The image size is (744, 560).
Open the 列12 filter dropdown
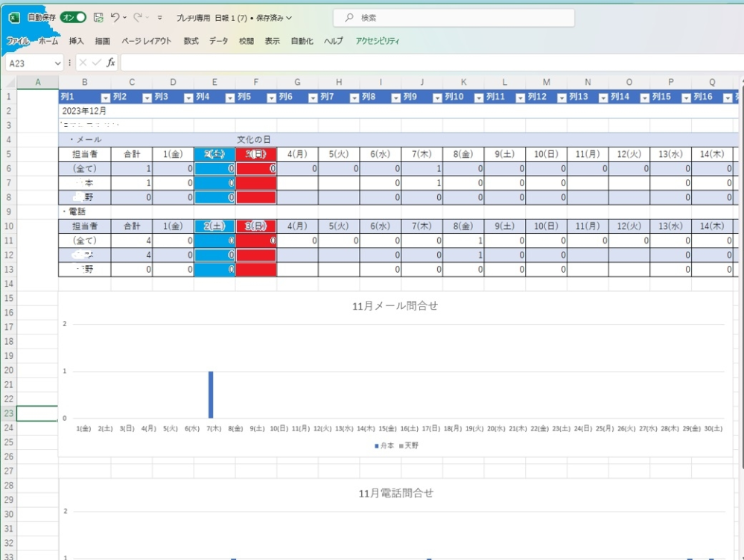pyautogui.click(x=562, y=98)
